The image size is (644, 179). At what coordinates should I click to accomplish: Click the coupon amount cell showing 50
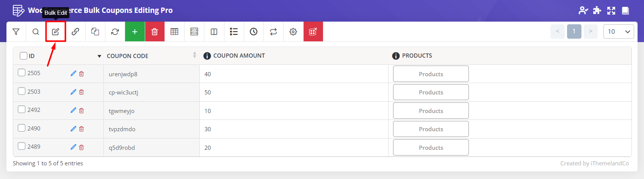click(x=208, y=93)
